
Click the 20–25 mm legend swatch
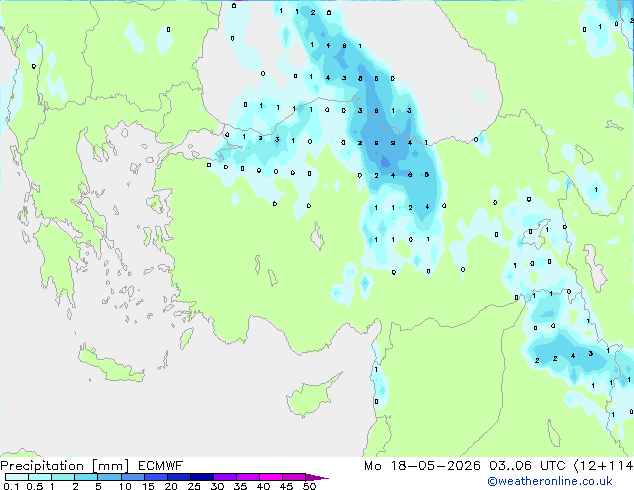click(x=179, y=477)
